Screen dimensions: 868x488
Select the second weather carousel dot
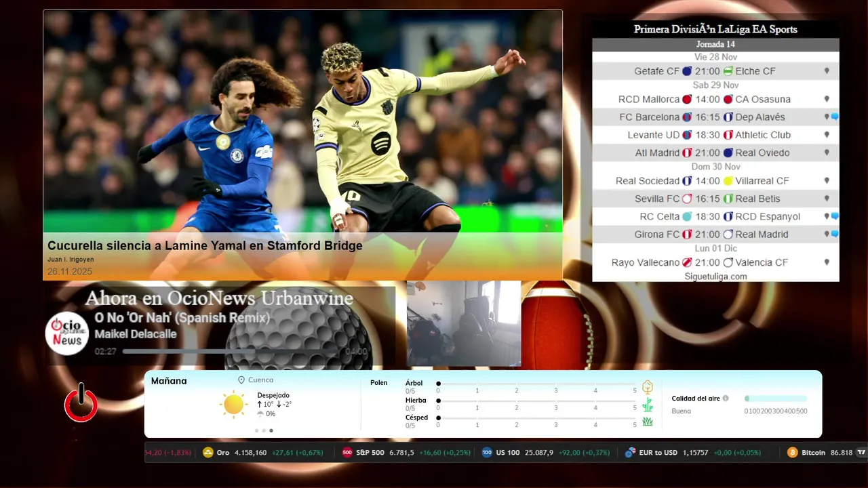(264, 430)
